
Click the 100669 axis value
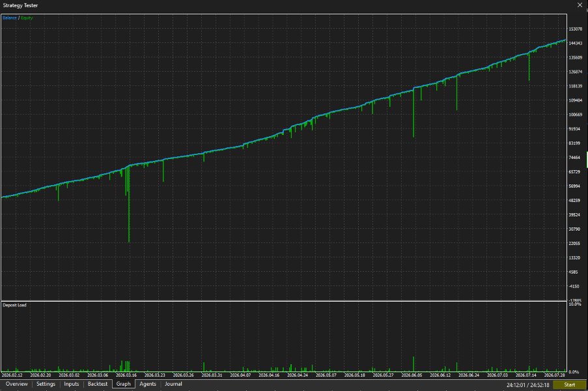(575, 115)
